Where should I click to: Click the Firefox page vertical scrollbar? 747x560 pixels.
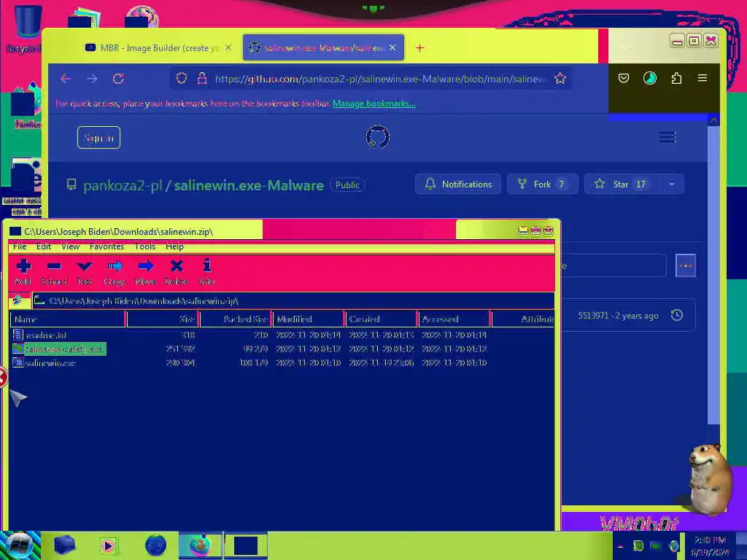coord(713,274)
